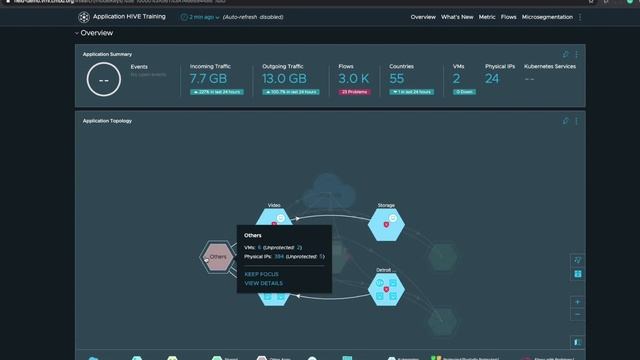This screenshot has height=360, width=640.
Task: Select the Microsegmentation tab
Action: coord(547,17)
